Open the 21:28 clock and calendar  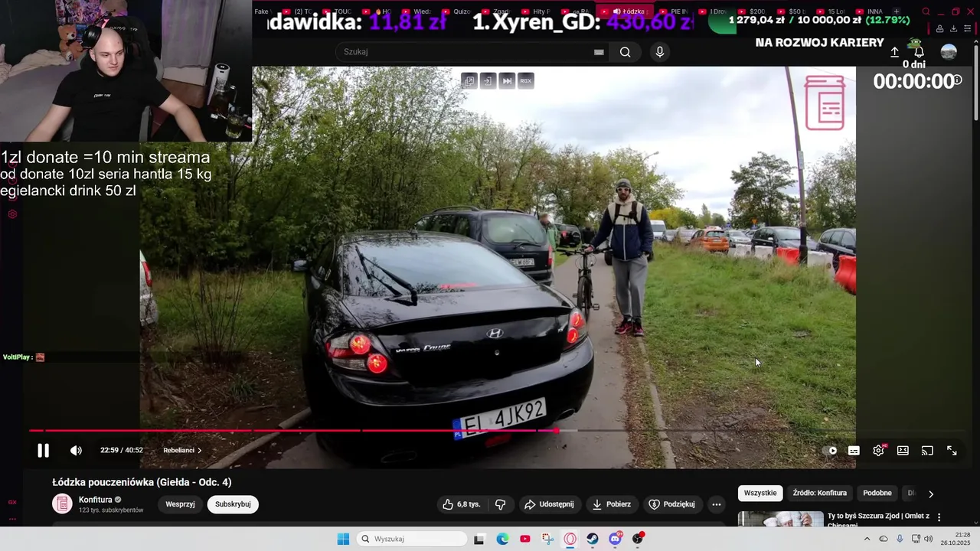(x=955, y=539)
